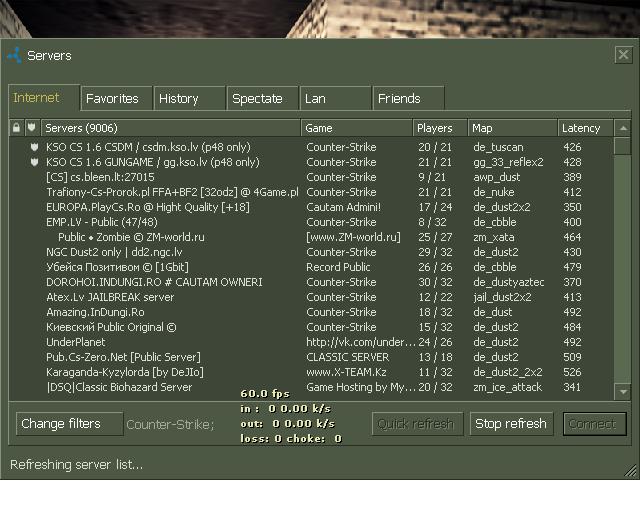The width and height of the screenshot is (640, 512).
Task: Click the shield icon on KSO CSDM row
Action: (34, 147)
